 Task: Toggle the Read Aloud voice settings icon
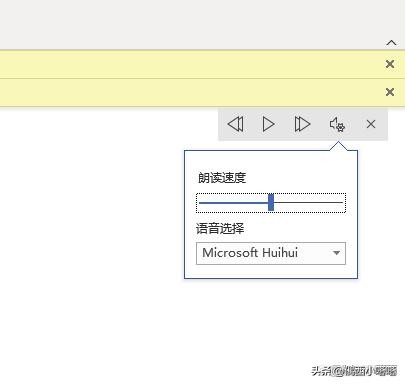point(337,125)
